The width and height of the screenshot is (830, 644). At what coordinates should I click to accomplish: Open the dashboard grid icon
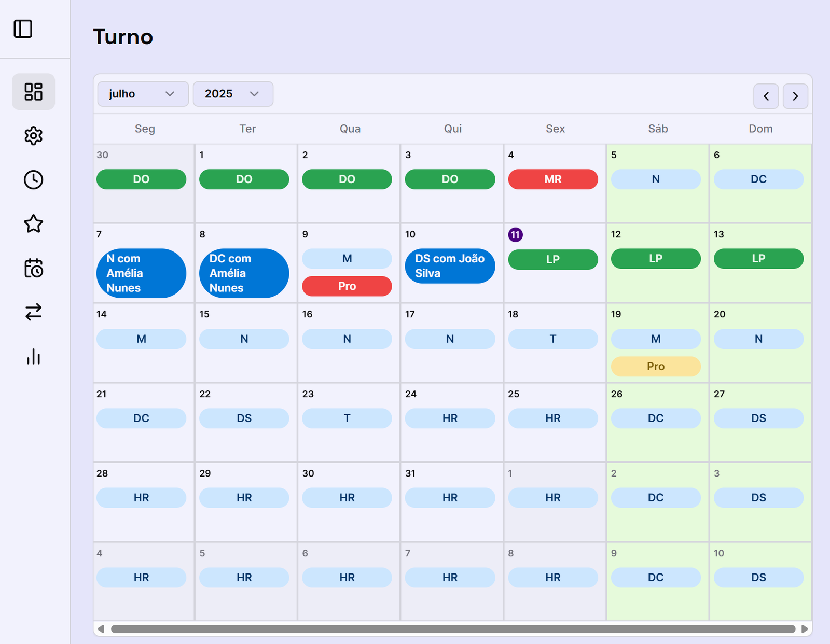[34, 92]
